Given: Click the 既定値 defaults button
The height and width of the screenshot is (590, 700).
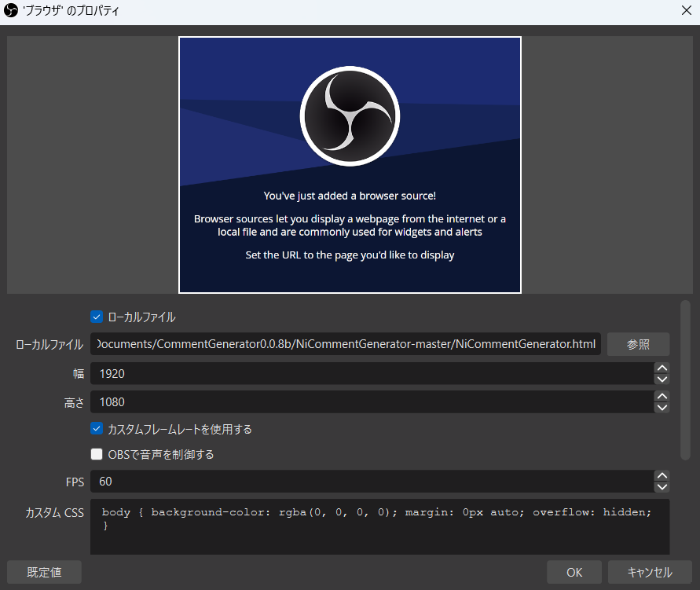Looking at the screenshot, I should (44, 572).
